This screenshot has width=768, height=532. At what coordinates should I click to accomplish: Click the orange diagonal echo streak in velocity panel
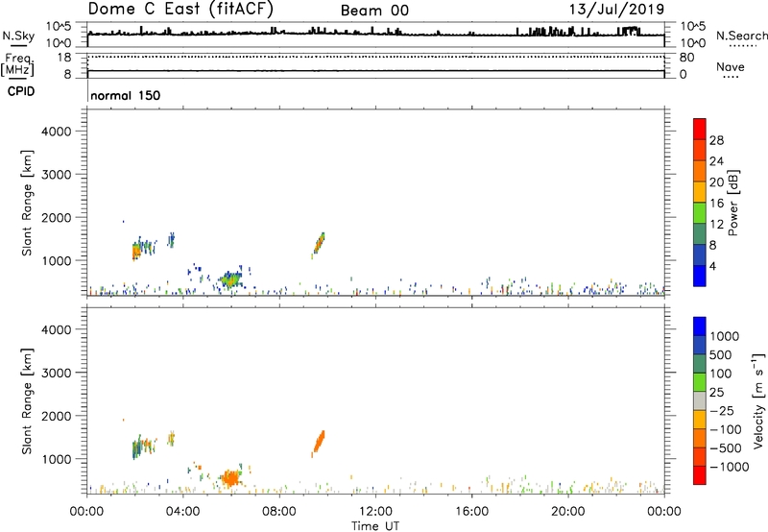(319, 443)
